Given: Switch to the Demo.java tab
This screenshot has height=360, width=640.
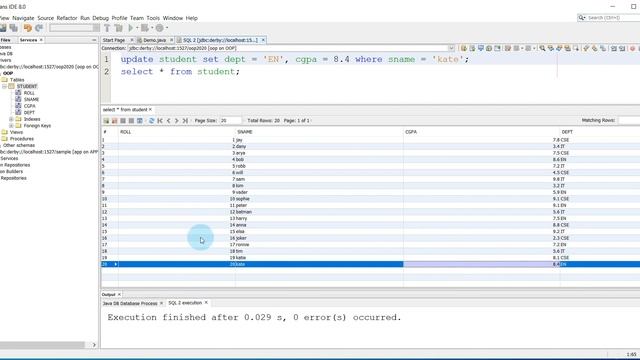Looking at the screenshot, I should pos(154,40).
